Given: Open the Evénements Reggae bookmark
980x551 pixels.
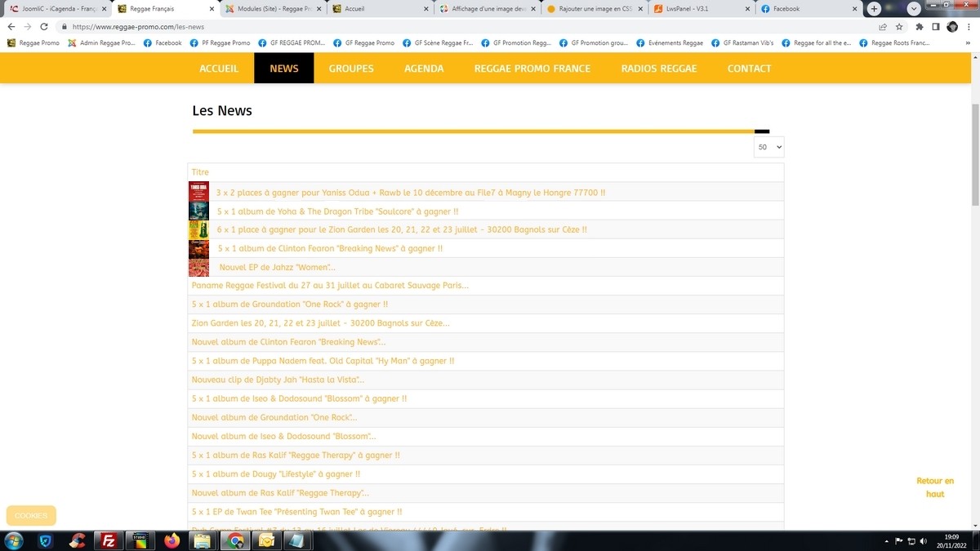Looking at the screenshot, I should (669, 42).
